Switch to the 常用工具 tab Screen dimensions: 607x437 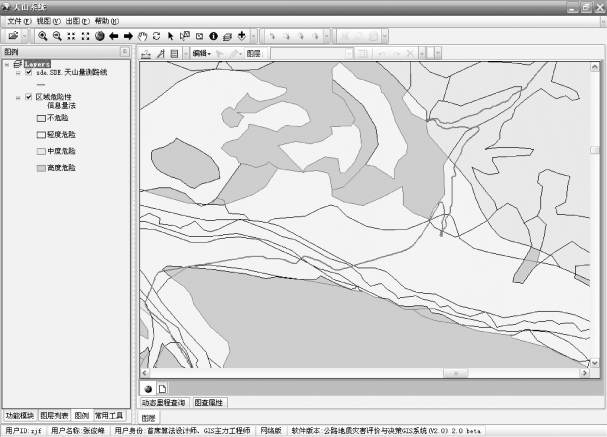coord(109,416)
